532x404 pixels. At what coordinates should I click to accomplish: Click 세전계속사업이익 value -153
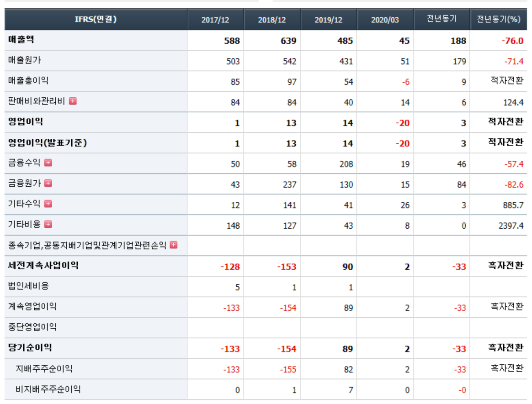[x=287, y=267]
